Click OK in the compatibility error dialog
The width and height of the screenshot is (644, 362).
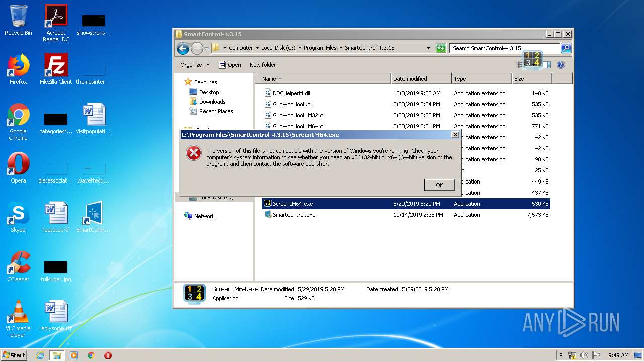[439, 185]
